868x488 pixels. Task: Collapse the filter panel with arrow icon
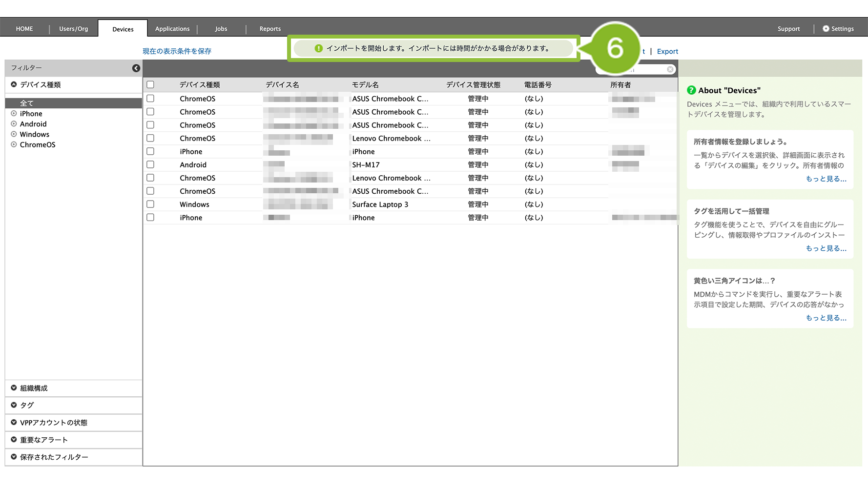click(x=136, y=68)
